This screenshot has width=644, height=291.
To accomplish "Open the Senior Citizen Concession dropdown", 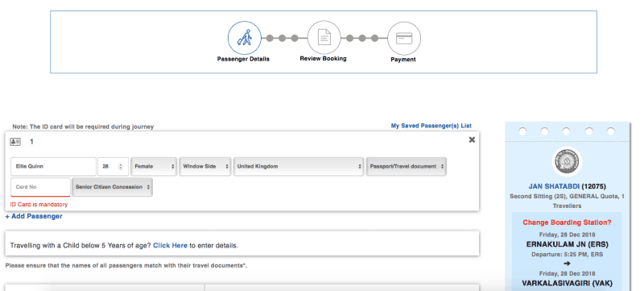I will pyautogui.click(x=112, y=187).
